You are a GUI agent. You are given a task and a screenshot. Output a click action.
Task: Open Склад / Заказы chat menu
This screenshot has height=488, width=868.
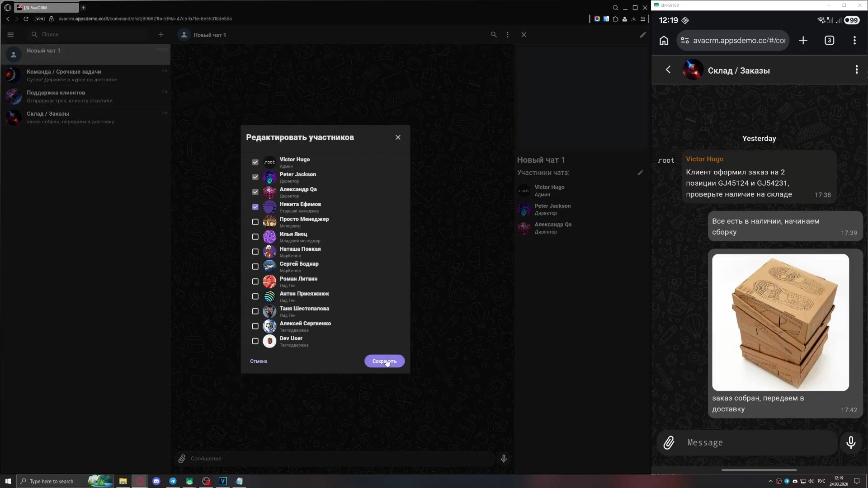tap(856, 70)
